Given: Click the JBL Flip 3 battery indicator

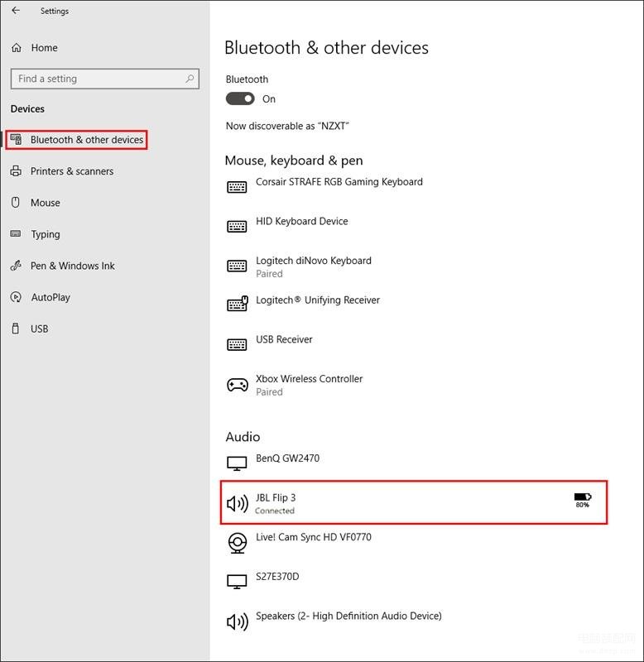Looking at the screenshot, I should [x=583, y=500].
